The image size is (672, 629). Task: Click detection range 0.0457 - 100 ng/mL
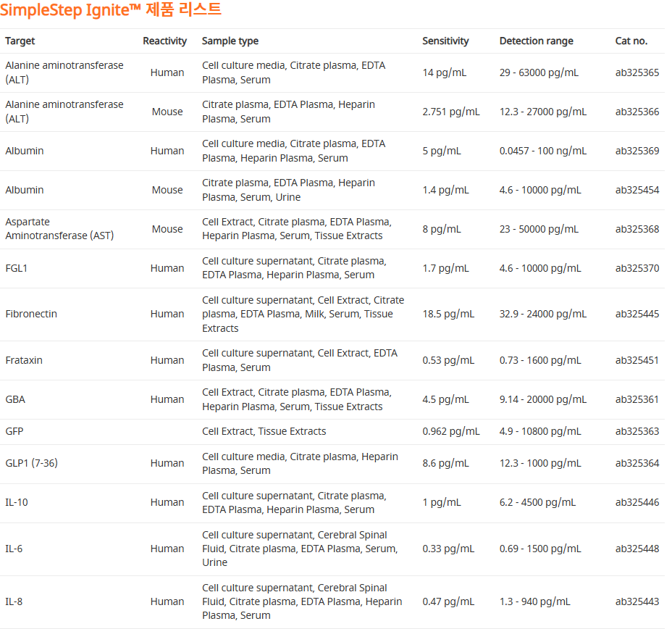pos(543,151)
